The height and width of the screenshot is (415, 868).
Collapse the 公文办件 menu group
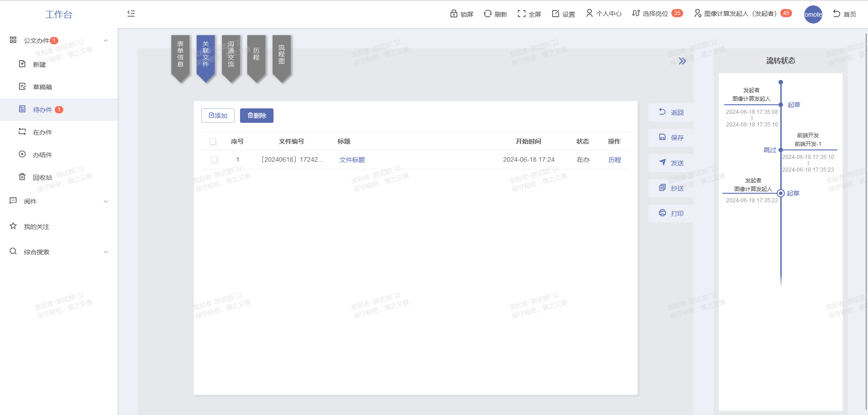click(x=106, y=41)
